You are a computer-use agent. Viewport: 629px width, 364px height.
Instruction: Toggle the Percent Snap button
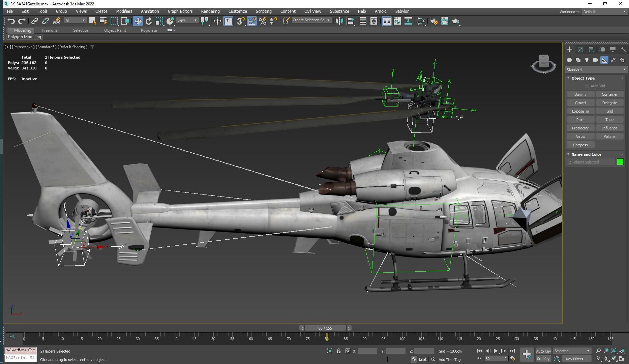pos(263,21)
